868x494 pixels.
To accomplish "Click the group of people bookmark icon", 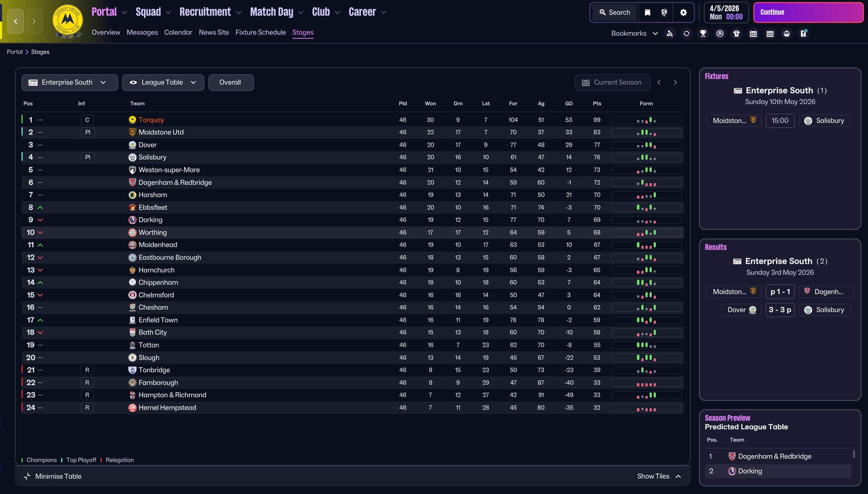I will click(787, 34).
